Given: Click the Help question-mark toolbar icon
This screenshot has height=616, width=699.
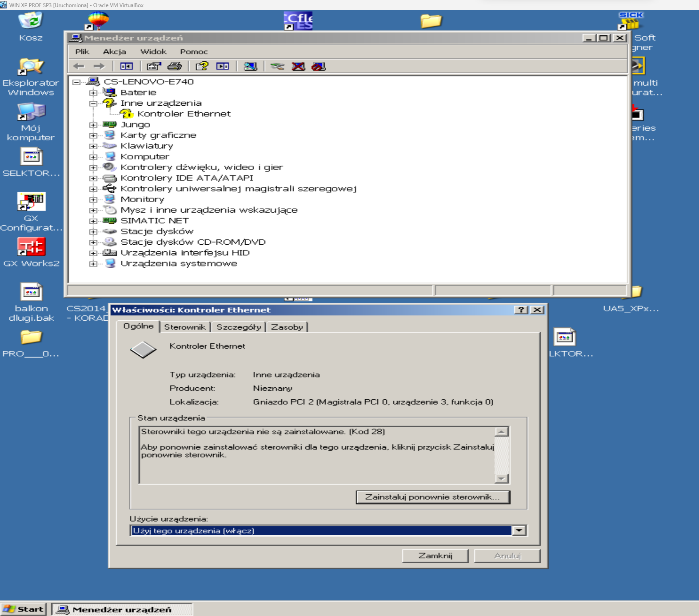Looking at the screenshot, I should 202,66.
